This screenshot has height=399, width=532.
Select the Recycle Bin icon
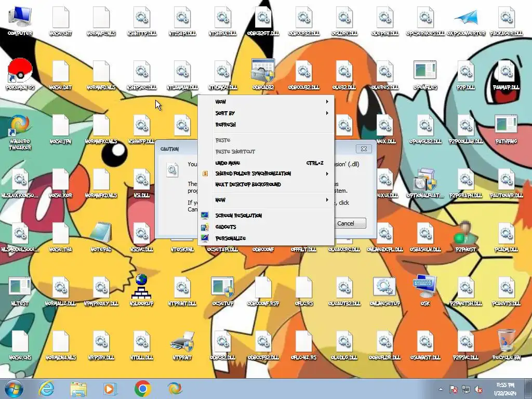506,345
